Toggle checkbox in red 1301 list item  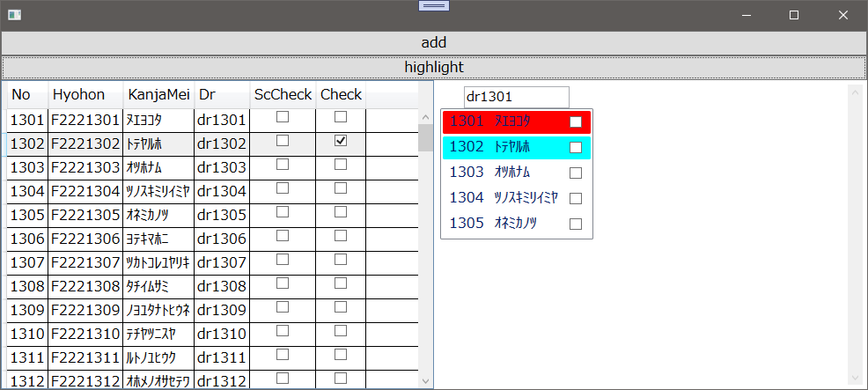pyautogui.click(x=576, y=122)
